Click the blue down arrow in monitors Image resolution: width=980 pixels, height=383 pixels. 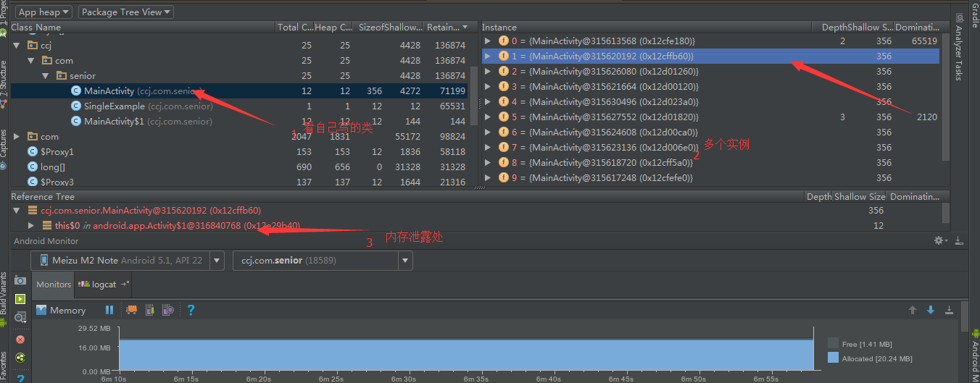coord(931,310)
